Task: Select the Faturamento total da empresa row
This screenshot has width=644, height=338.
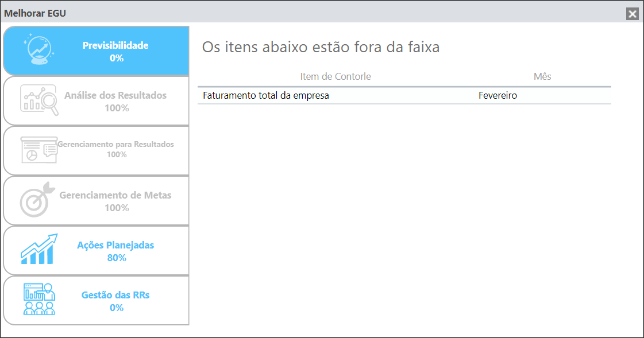Action: point(404,96)
